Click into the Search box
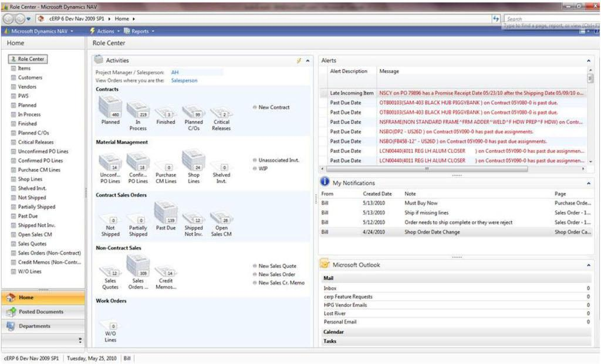Viewport: 601px width, 364px height. click(x=551, y=18)
